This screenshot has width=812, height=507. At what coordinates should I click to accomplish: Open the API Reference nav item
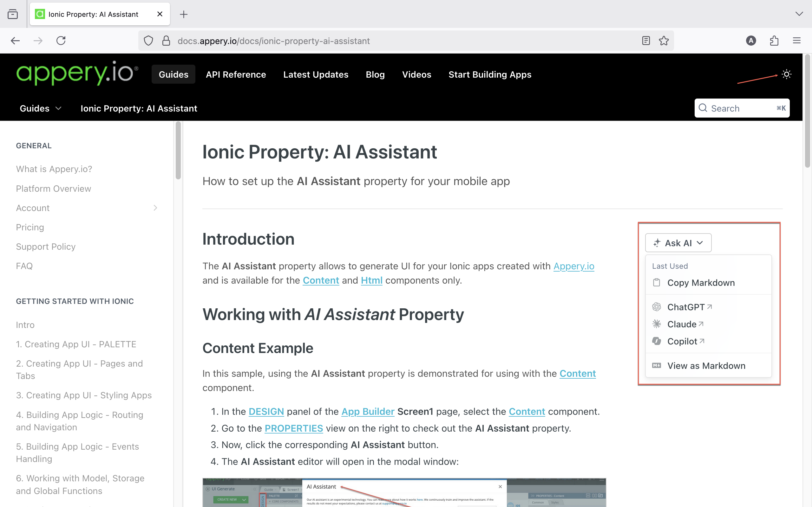click(236, 74)
